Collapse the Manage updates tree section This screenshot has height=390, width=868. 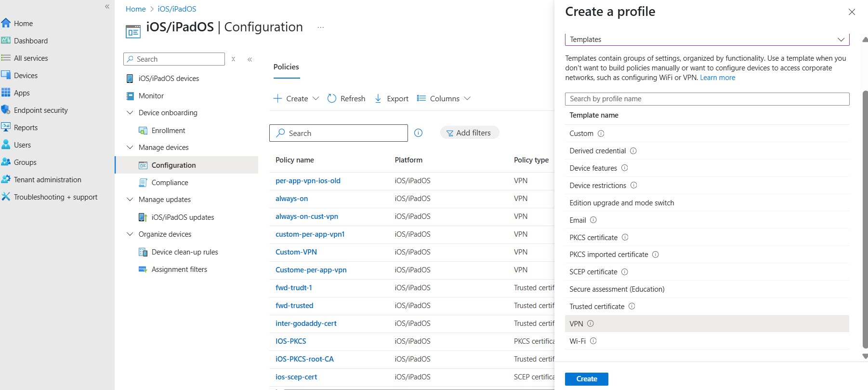tap(130, 200)
